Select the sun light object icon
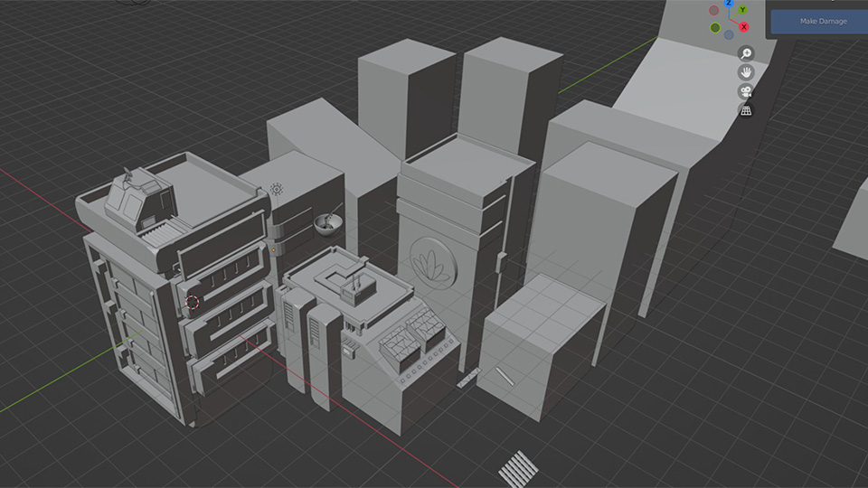Image resolution: width=868 pixels, height=488 pixels. click(277, 190)
